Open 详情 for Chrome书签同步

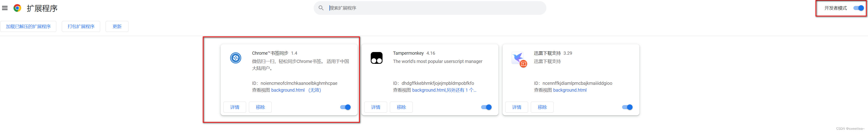(x=235, y=107)
